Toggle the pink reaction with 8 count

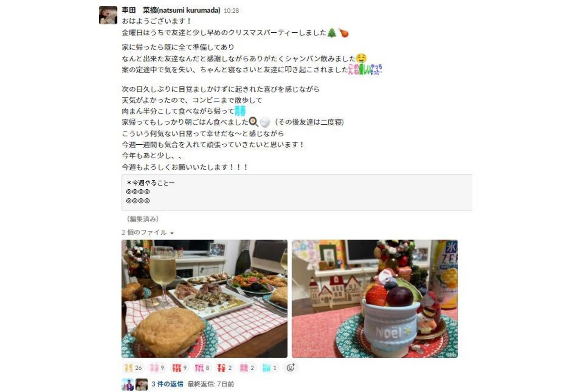pos(202,368)
